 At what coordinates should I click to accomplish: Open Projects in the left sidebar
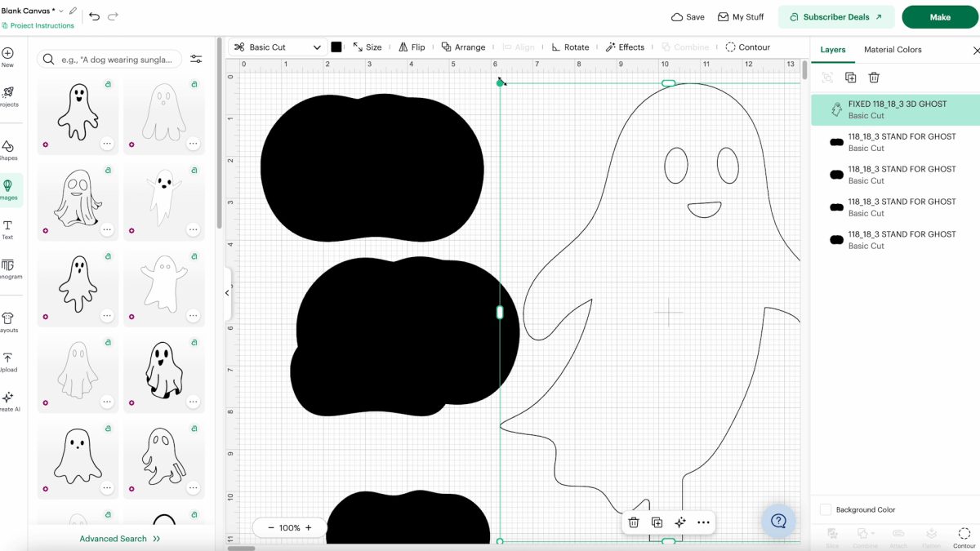click(x=7, y=97)
